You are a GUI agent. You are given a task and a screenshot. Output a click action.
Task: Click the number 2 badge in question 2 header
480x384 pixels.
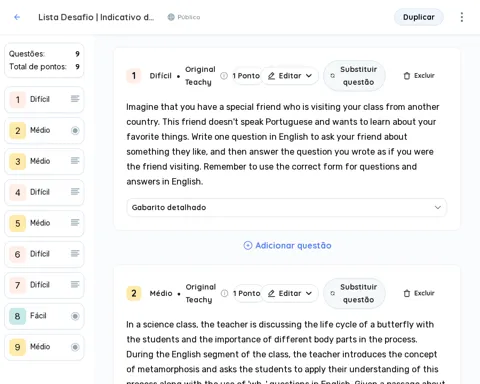pos(134,293)
